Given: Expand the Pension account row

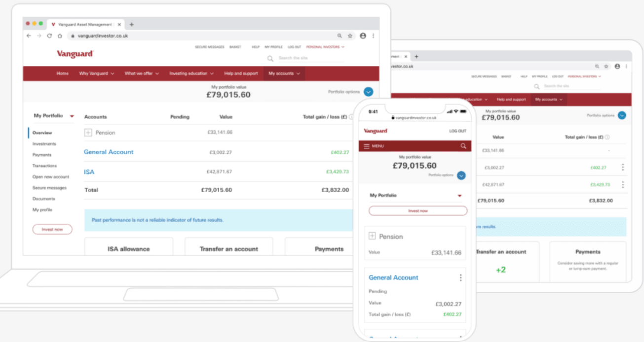Looking at the screenshot, I should 88,132.
